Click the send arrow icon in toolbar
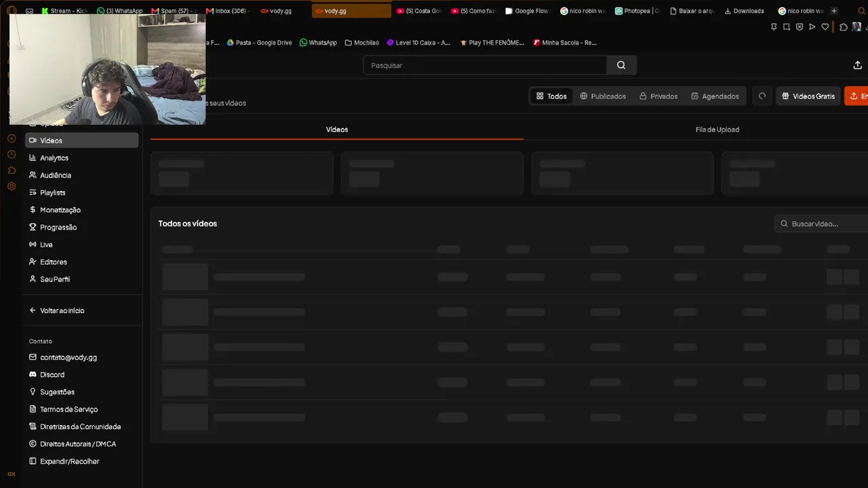The width and height of the screenshot is (868, 488). click(812, 27)
